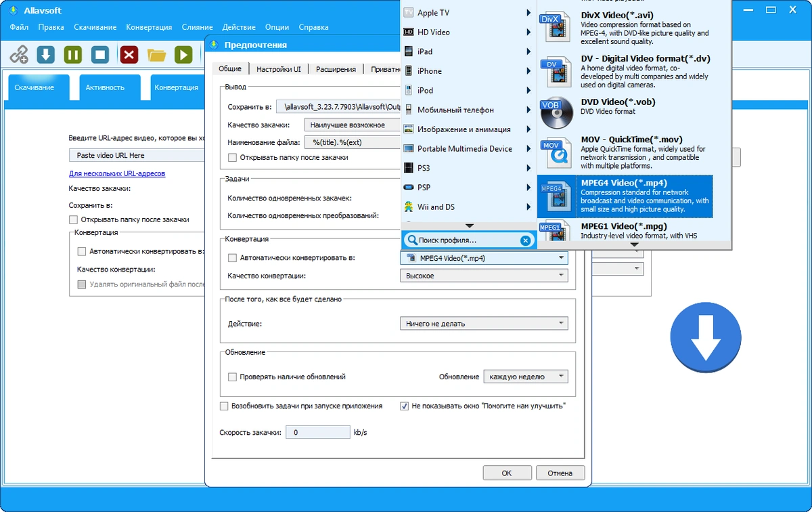Enable Проверять наличие обновлений checkbox

point(233,377)
